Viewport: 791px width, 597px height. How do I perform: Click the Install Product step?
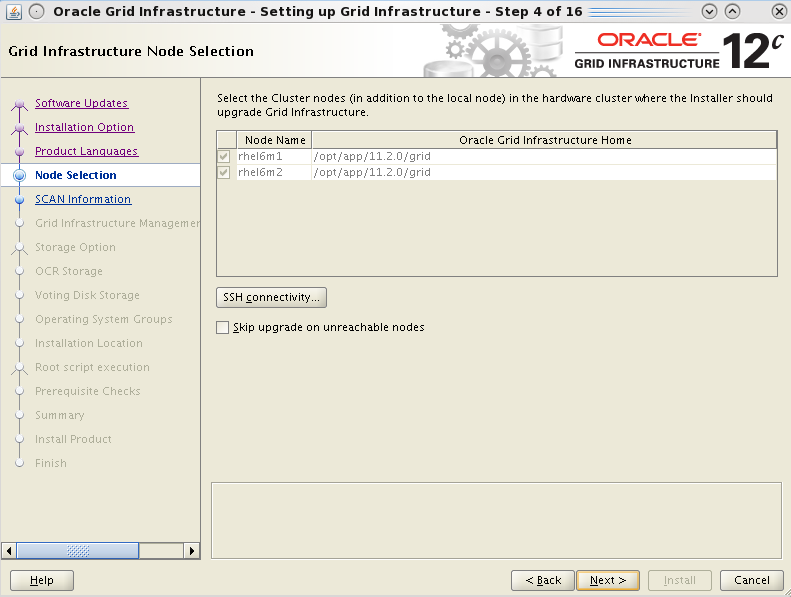[73, 440]
